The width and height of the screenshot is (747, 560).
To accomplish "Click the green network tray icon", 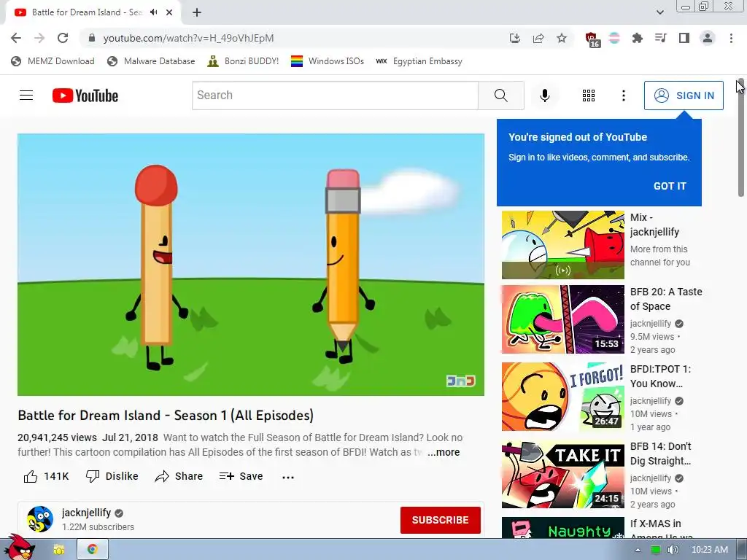I will 656,550.
